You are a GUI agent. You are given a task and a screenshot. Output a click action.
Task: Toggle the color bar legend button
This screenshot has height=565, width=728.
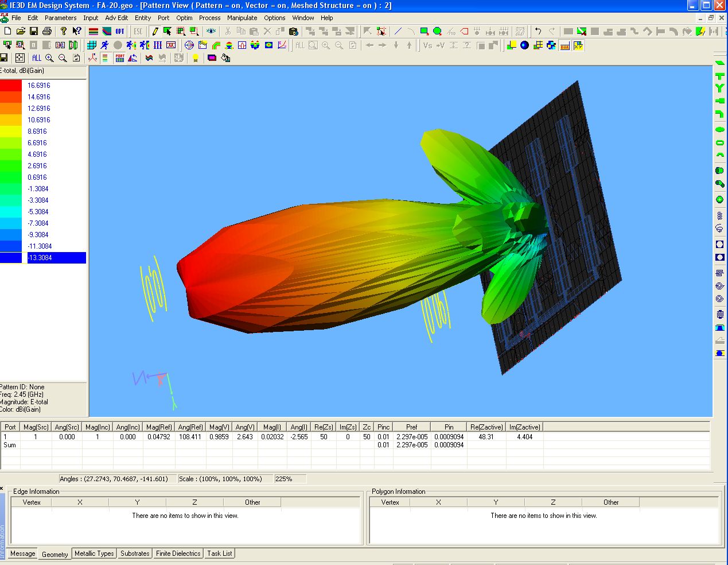105,58
